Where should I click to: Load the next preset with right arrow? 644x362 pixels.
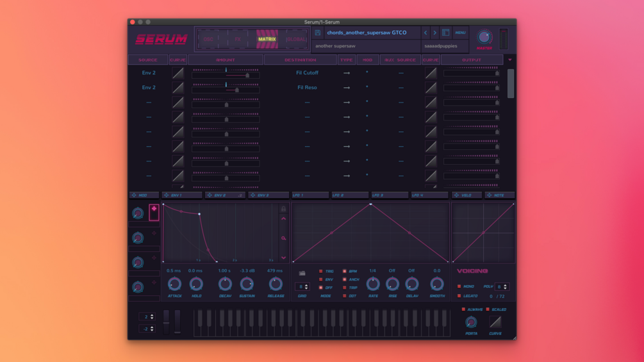point(435,33)
